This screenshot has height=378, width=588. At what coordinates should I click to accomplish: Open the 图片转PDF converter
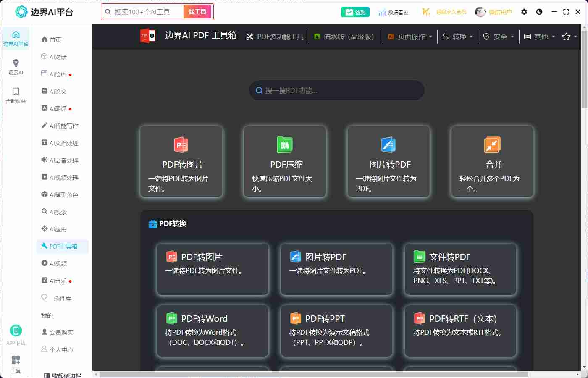[388, 162]
